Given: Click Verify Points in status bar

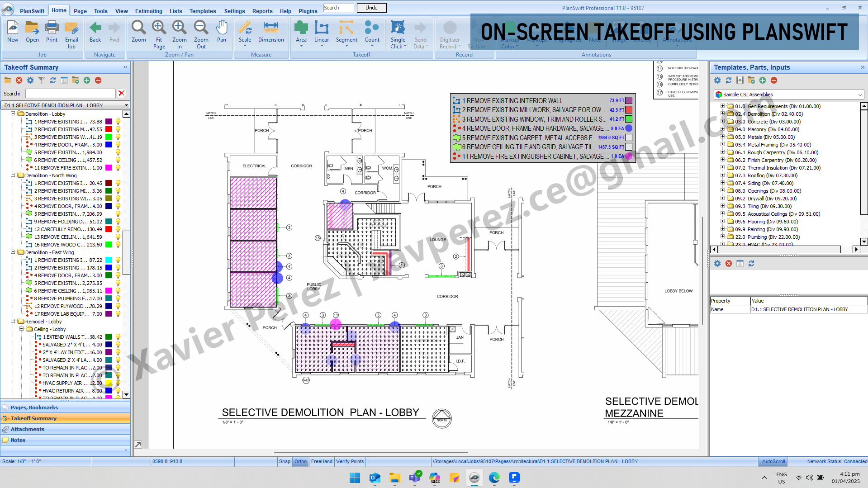Looking at the screenshot, I should click(350, 461).
